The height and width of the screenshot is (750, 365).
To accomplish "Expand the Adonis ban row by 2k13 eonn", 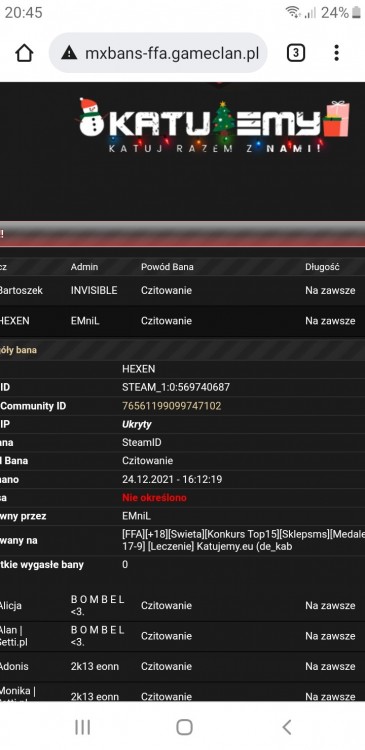I will tap(182, 666).
